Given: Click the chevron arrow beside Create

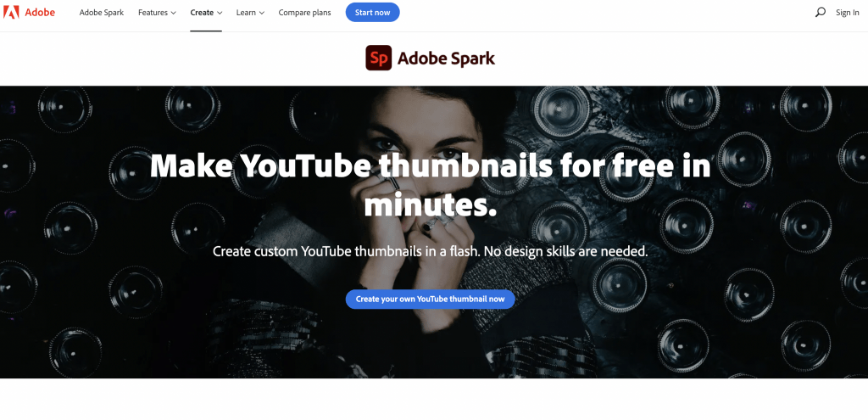Looking at the screenshot, I should [220, 13].
